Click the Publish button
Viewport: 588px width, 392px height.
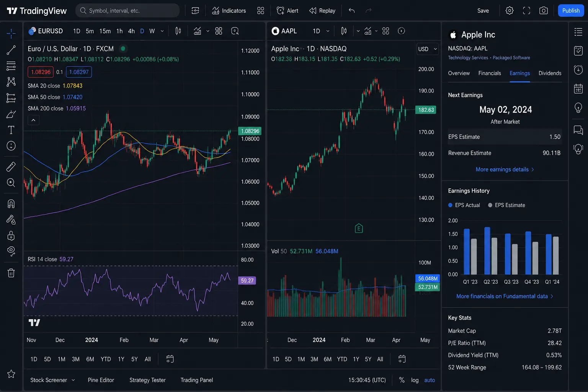[571, 11]
